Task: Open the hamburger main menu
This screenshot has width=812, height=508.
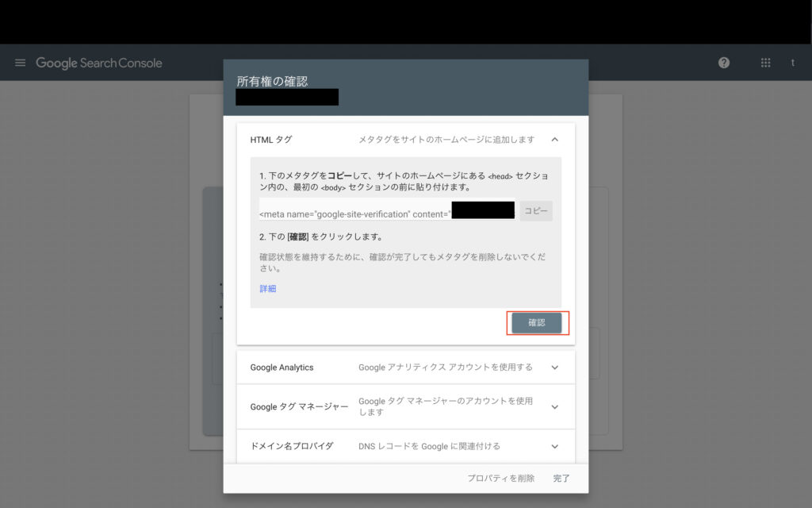Action: pyautogui.click(x=20, y=63)
